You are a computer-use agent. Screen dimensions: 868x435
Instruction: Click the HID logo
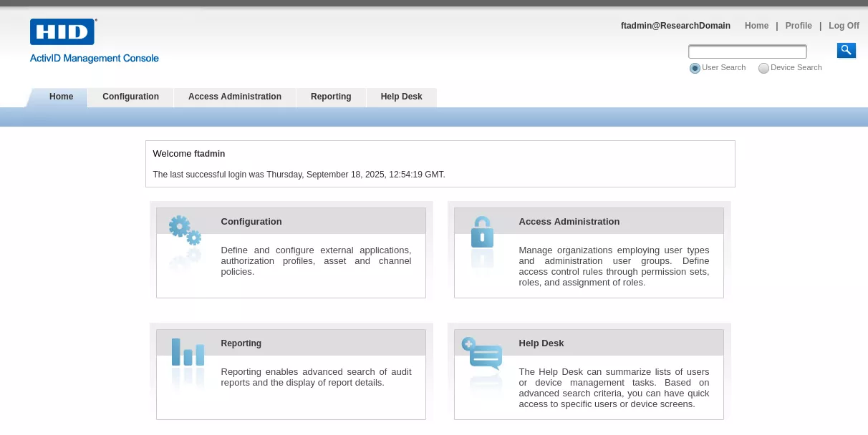[x=62, y=31]
